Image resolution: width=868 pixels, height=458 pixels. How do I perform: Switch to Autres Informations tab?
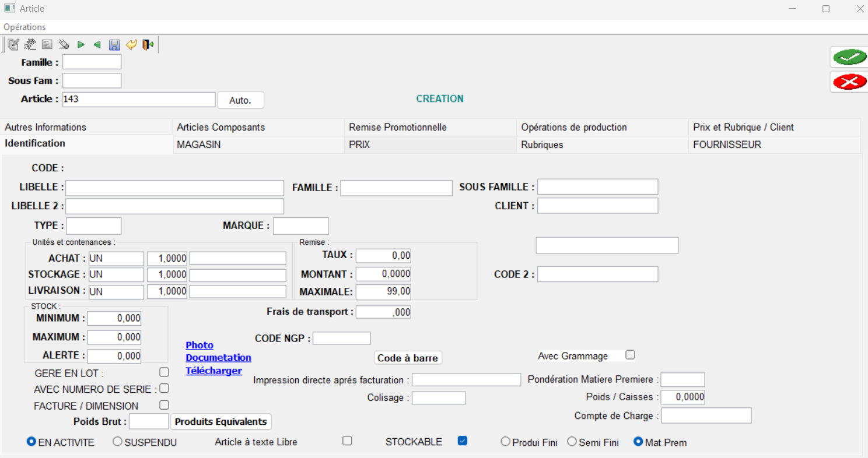coord(87,127)
